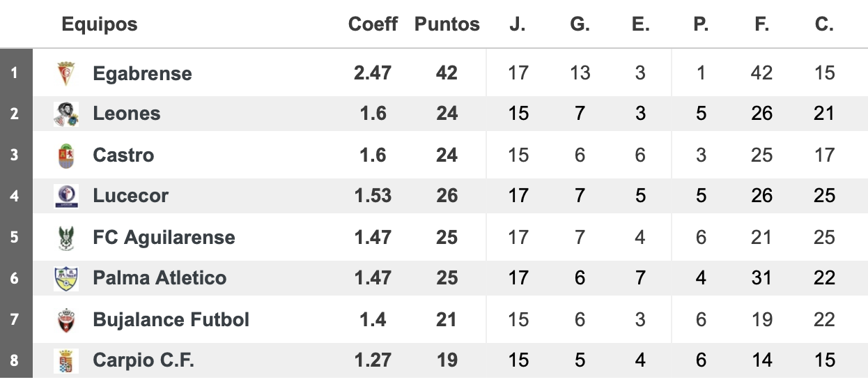Click the Bujalance Futbol badge icon
This screenshot has width=868, height=382.
66,320
